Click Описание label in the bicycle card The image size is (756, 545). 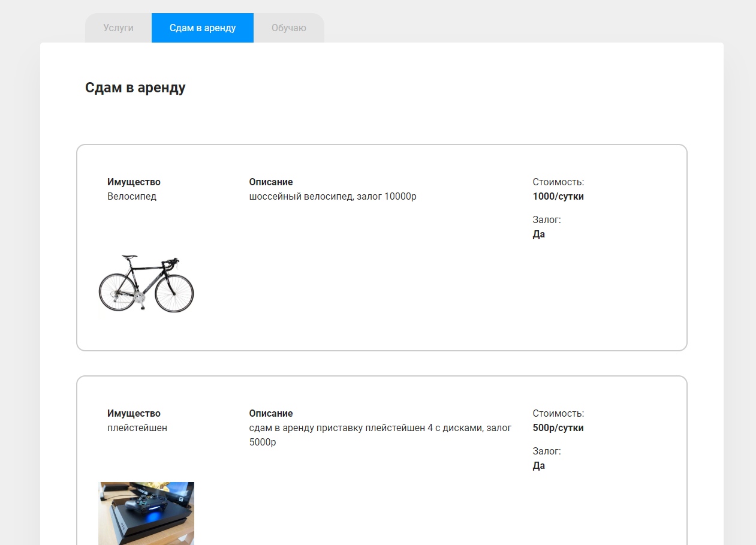coord(271,182)
